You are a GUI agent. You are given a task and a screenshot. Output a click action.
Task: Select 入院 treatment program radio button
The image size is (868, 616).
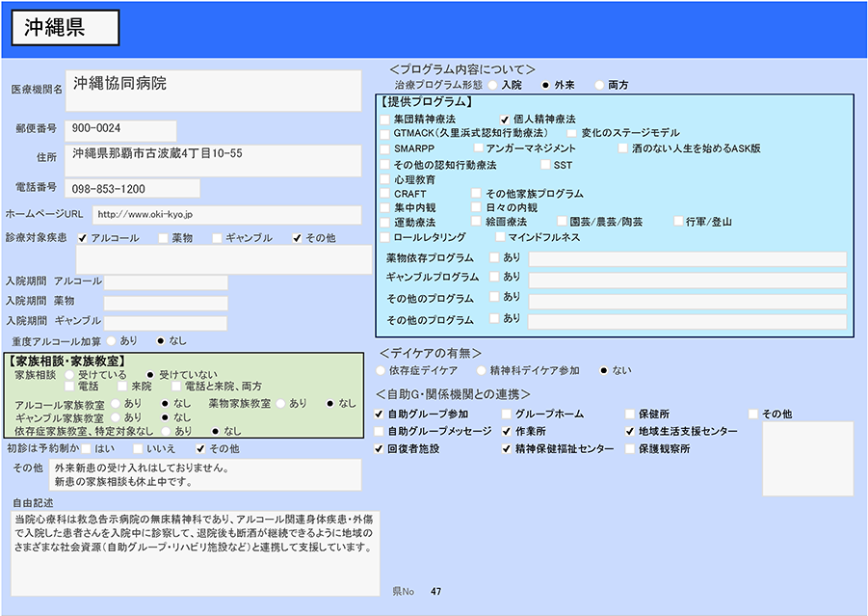tap(493, 85)
